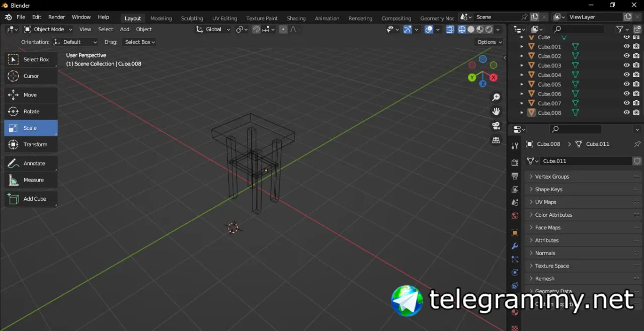The height and width of the screenshot is (331, 644).
Task: Open the Physics properties tab
Action: tap(515, 272)
